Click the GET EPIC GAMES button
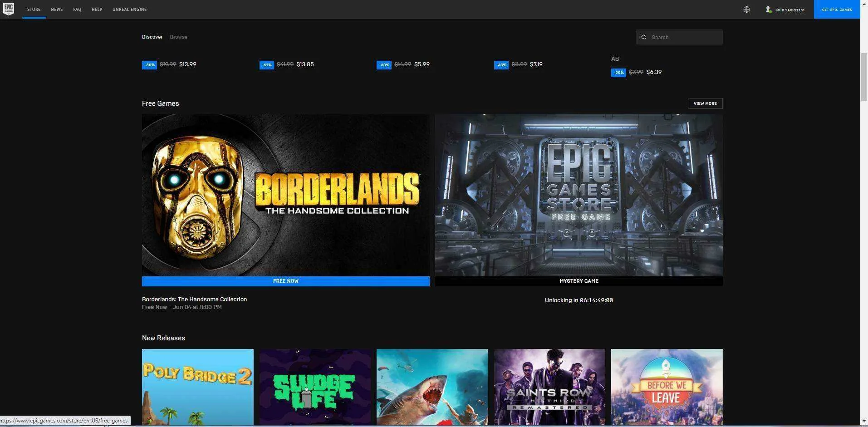This screenshot has height=427, width=868. [837, 10]
